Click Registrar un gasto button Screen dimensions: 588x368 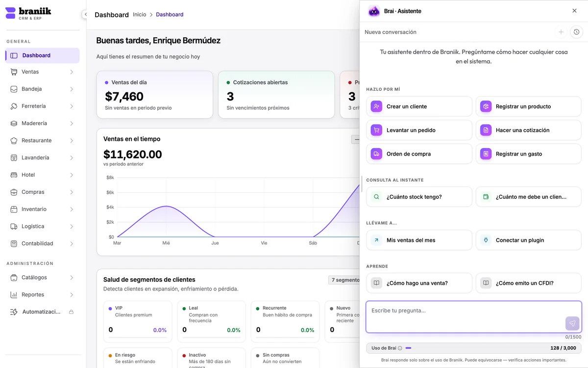pyautogui.click(x=528, y=154)
